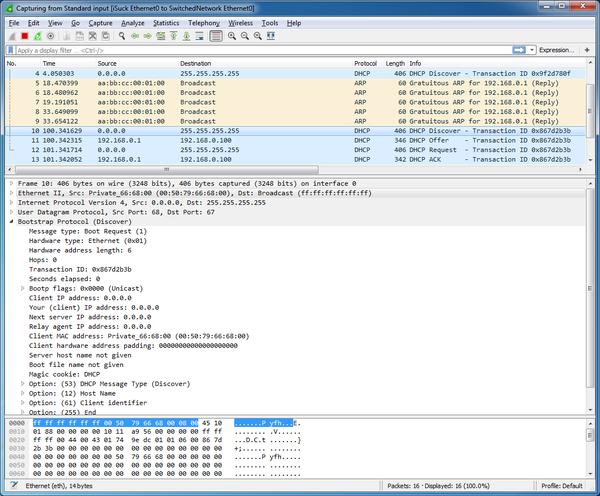Open the Telephony menu
The height and width of the screenshot is (496, 600).
click(204, 22)
